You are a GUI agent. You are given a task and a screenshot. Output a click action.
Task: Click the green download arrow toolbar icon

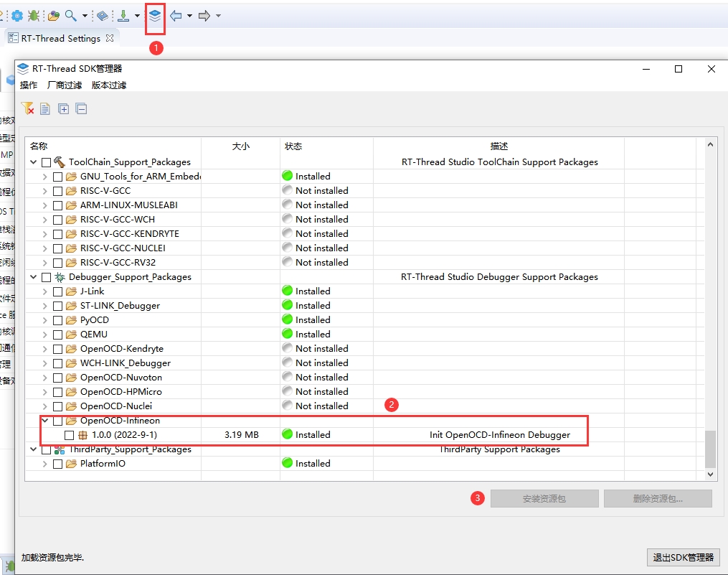click(123, 16)
